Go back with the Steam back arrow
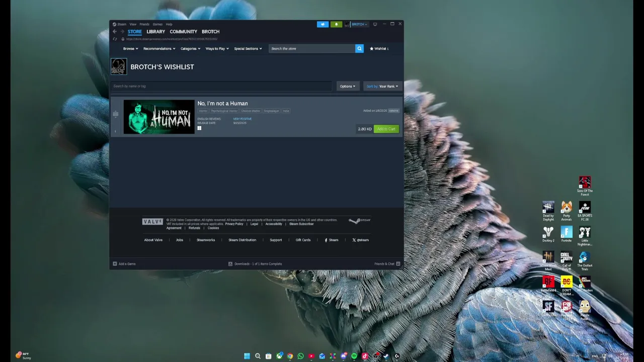The height and width of the screenshot is (362, 644). click(x=115, y=32)
